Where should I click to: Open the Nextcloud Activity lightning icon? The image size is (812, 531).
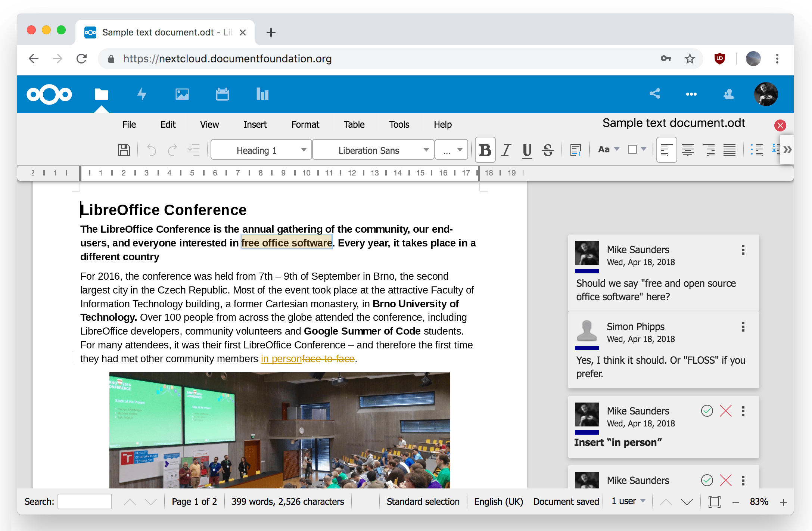pyautogui.click(x=141, y=94)
